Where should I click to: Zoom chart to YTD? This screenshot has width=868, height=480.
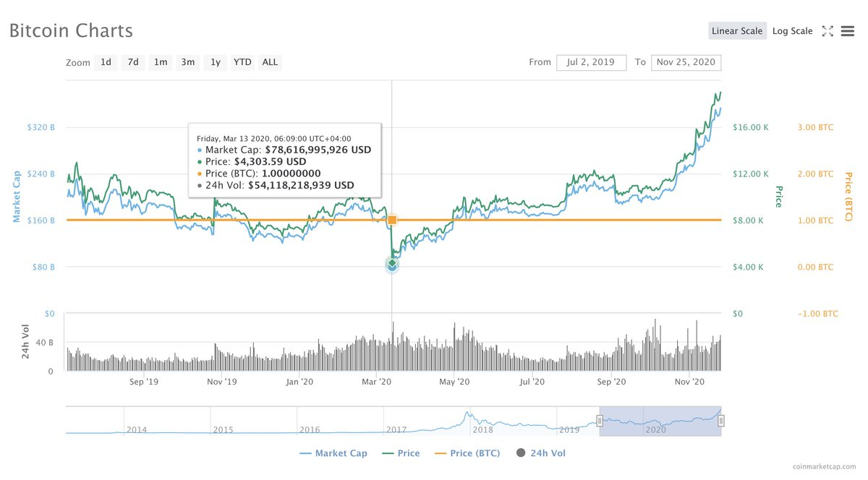coord(242,62)
